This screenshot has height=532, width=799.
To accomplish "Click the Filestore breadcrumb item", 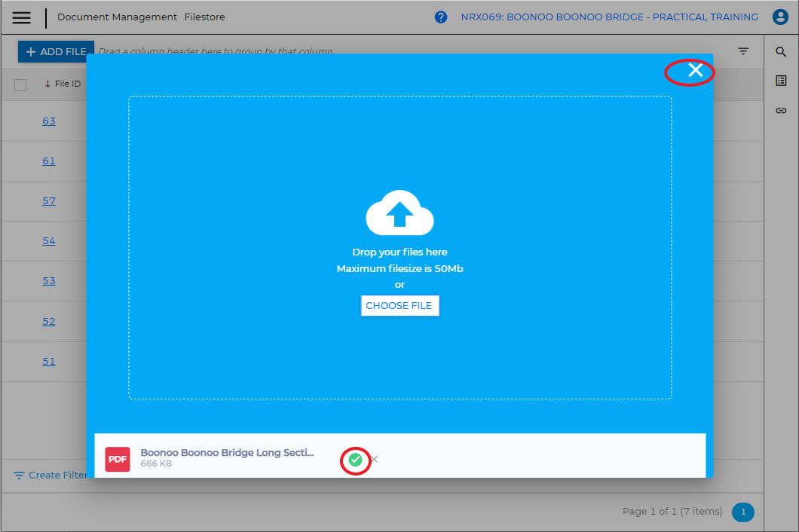I will [204, 17].
